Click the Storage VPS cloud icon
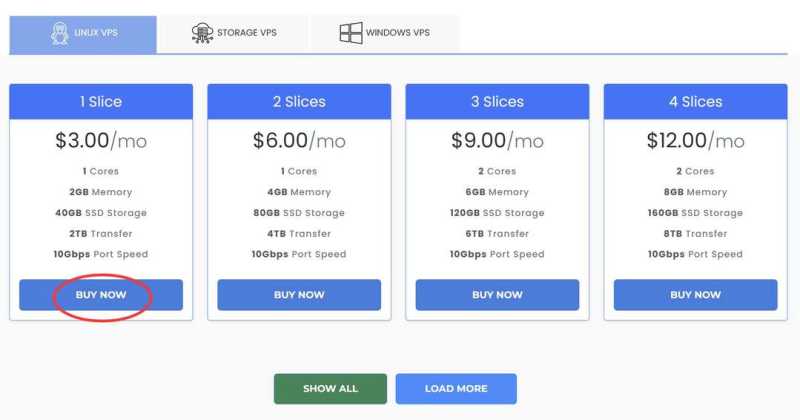 [x=202, y=33]
